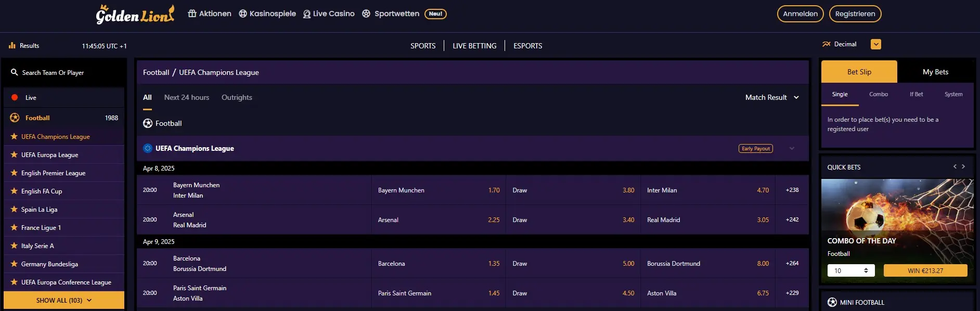Click star next to UEFA Europa League
This screenshot has height=311, width=980.
pyautogui.click(x=14, y=154)
